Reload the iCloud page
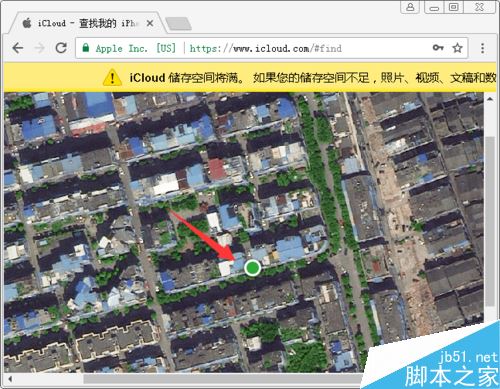 pos(61,48)
